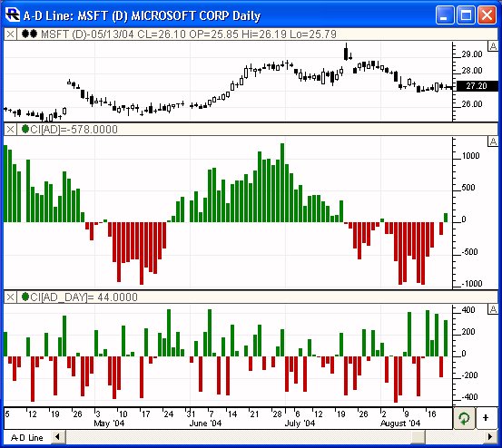
Task: Click the -1000 value on CI[AD] scale
Action: [472, 283]
